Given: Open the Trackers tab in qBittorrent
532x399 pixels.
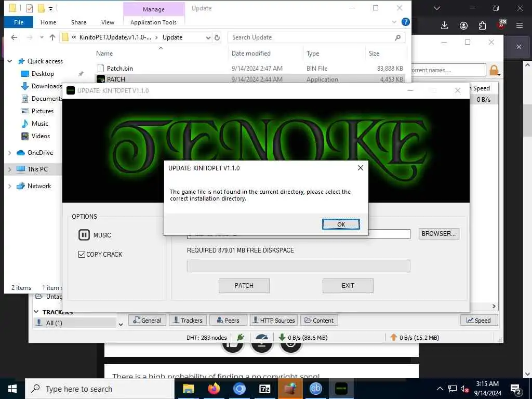Looking at the screenshot, I should click(x=188, y=320).
